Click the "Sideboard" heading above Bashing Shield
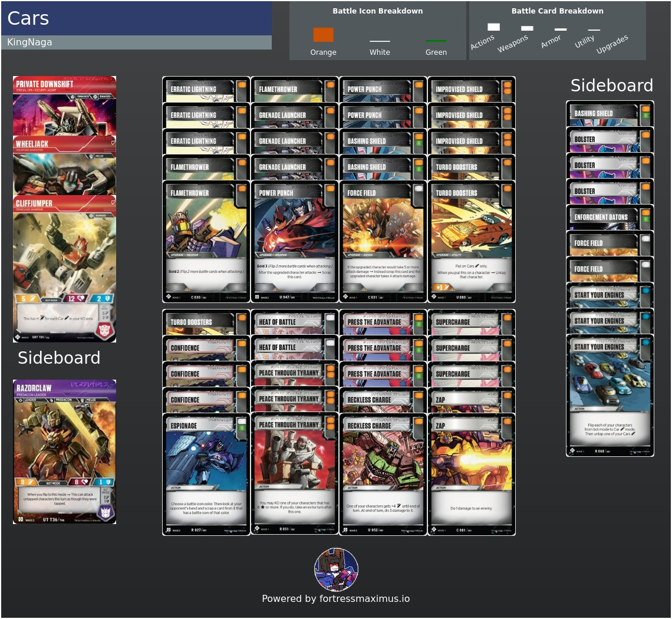 612,85
